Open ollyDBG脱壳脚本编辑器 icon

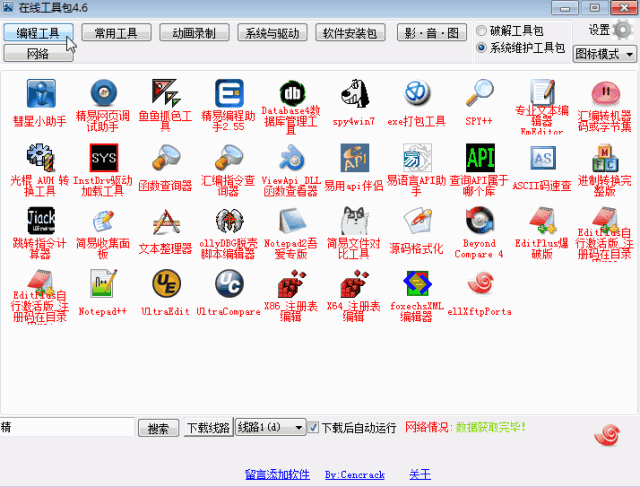[x=229, y=221]
